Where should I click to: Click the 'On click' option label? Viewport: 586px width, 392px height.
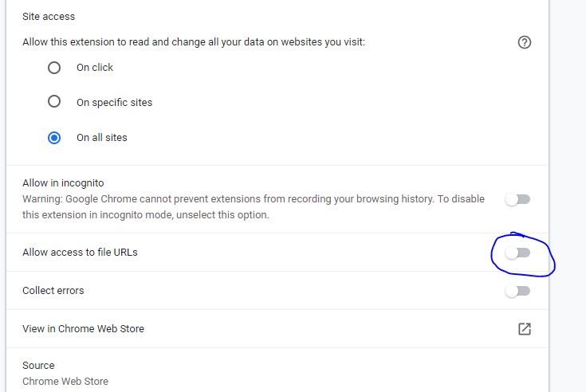(x=95, y=68)
